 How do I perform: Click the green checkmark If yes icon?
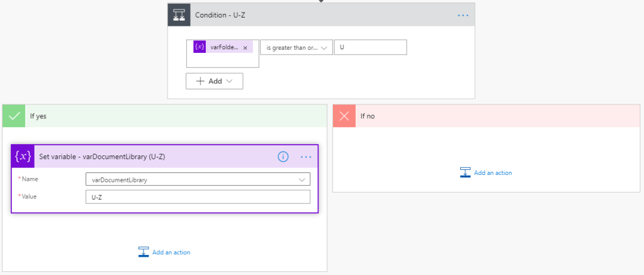(x=13, y=116)
